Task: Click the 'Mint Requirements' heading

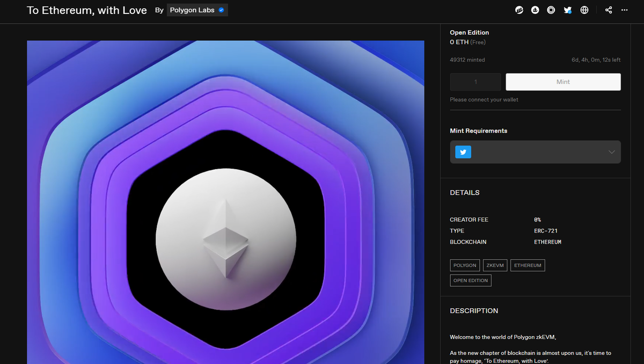Action: pyautogui.click(x=479, y=131)
